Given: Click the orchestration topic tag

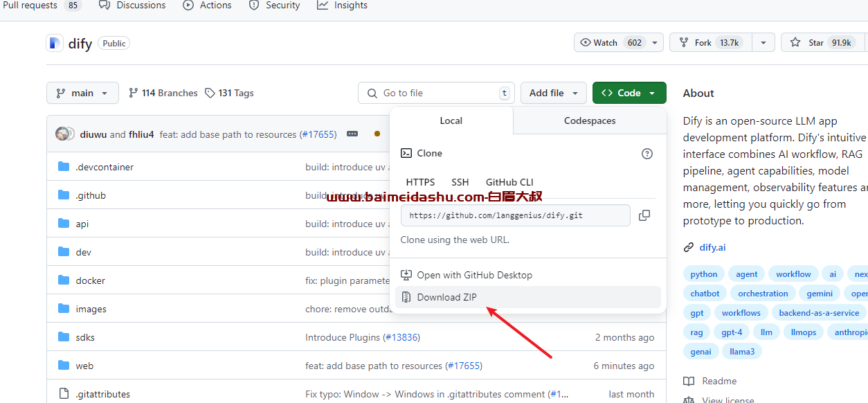Looking at the screenshot, I should tap(763, 294).
